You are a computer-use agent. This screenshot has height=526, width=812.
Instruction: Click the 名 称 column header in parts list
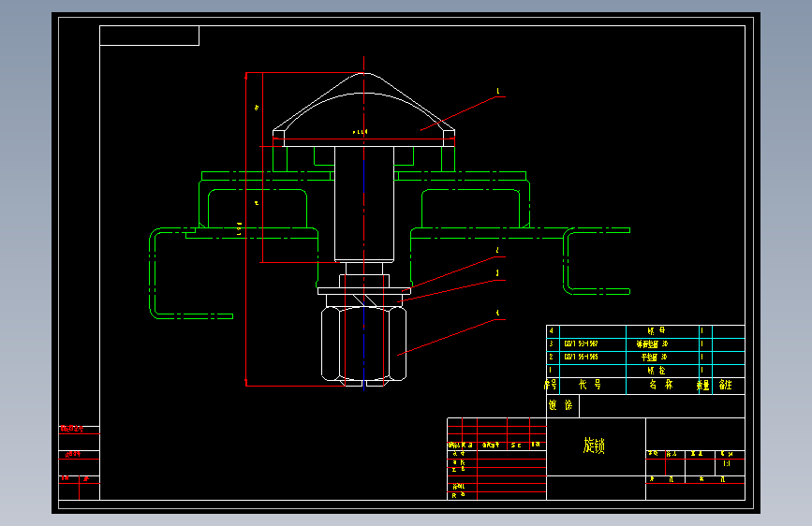coord(661,385)
